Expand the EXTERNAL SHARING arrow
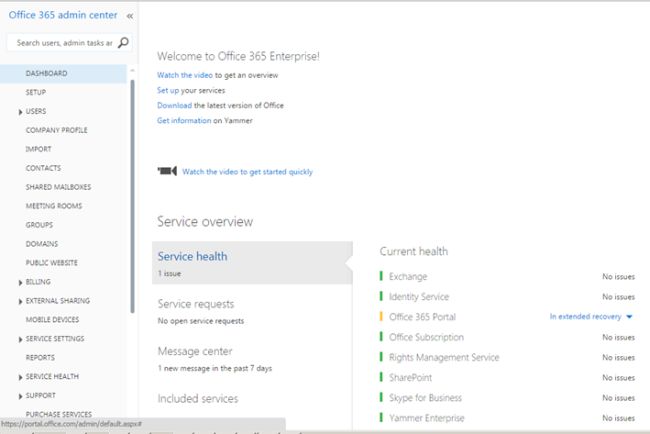The height and width of the screenshot is (434, 650). [x=20, y=302]
